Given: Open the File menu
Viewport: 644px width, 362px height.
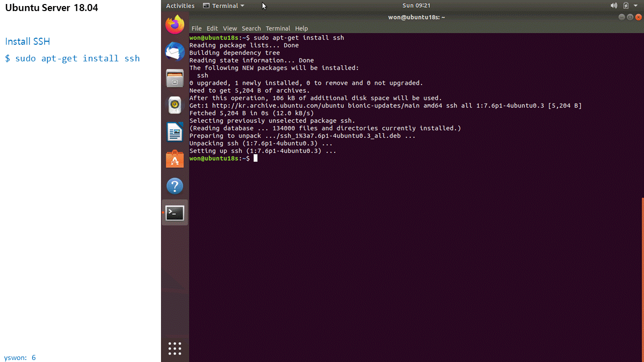Looking at the screenshot, I should (x=196, y=29).
